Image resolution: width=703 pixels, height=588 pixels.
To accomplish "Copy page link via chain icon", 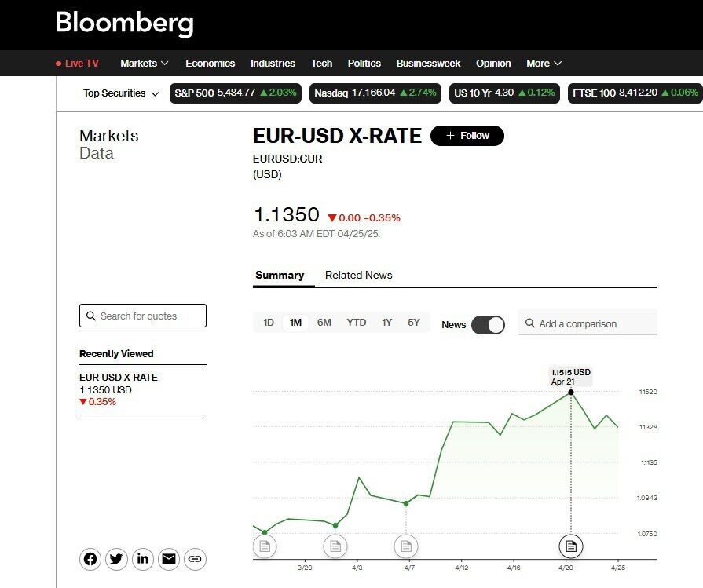I will coord(195,559).
